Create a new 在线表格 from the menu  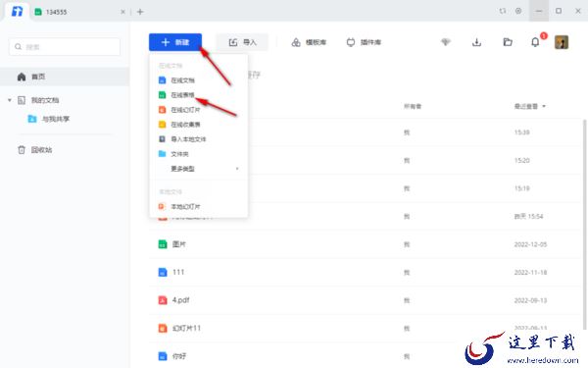coord(199,95)
